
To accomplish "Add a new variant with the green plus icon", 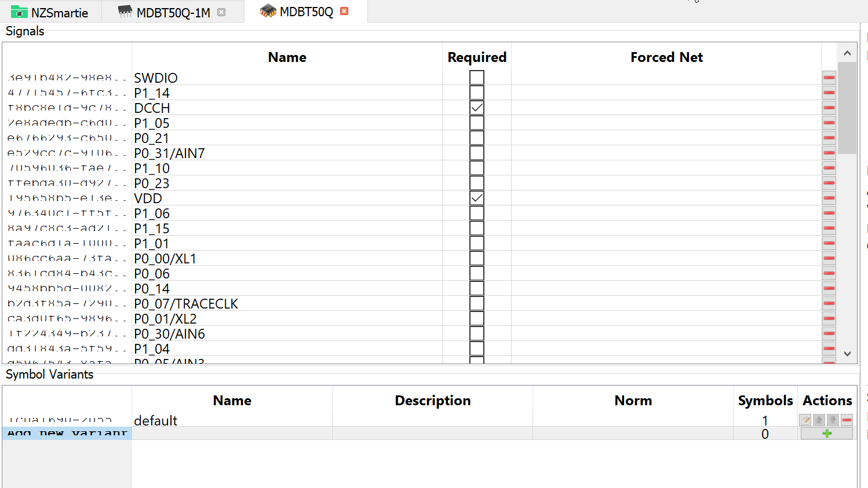I will (826, 433).
